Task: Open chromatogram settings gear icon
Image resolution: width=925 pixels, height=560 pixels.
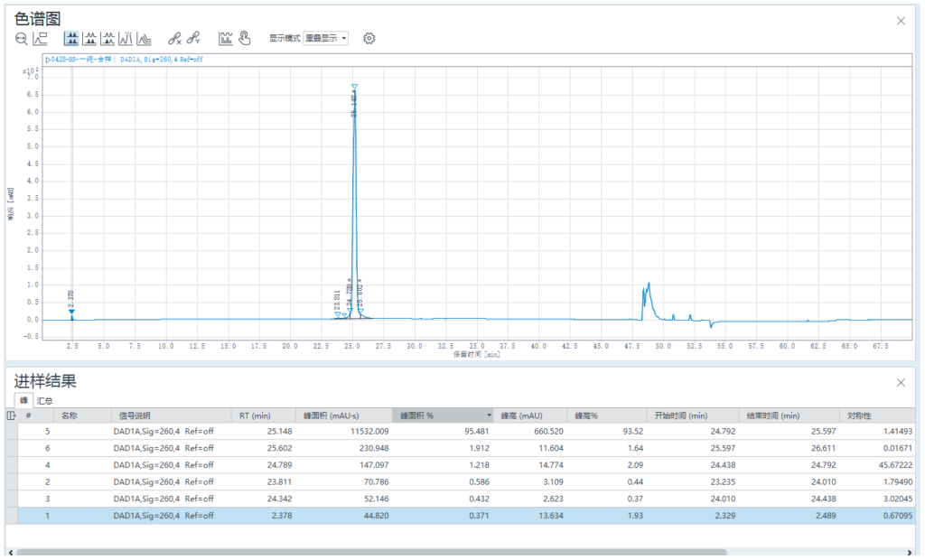Action: 369,39
